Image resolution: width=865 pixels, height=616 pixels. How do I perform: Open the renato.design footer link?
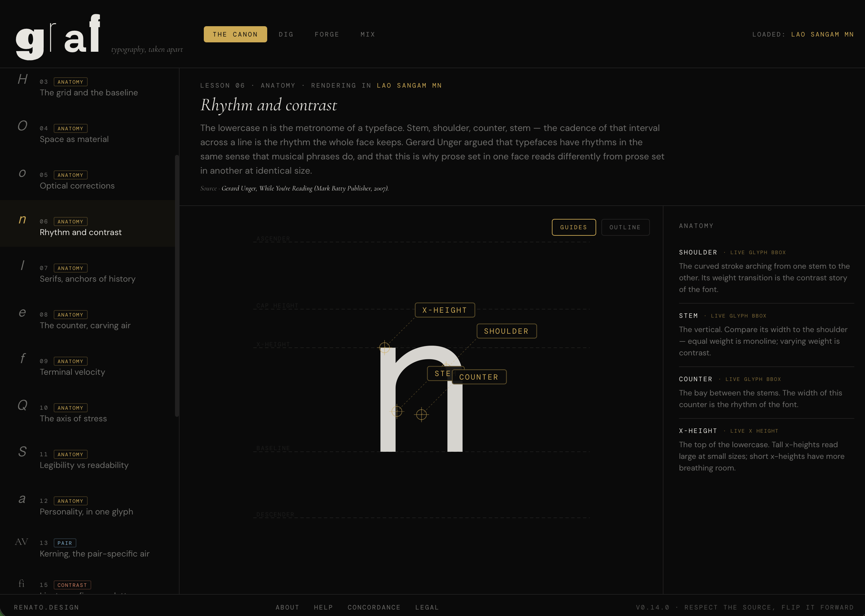coord(46,607)
